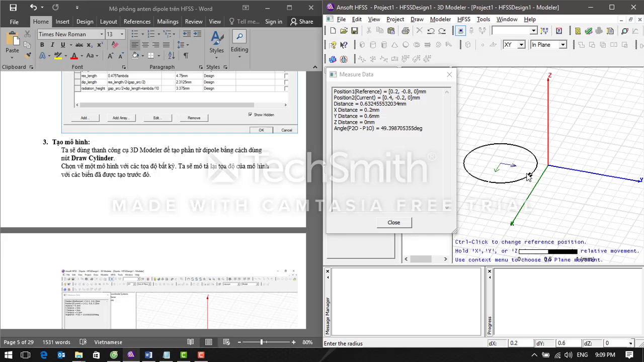The image size is (644, 362).
Task: Open Word Insert tab
Action: (x=62, y=22)
